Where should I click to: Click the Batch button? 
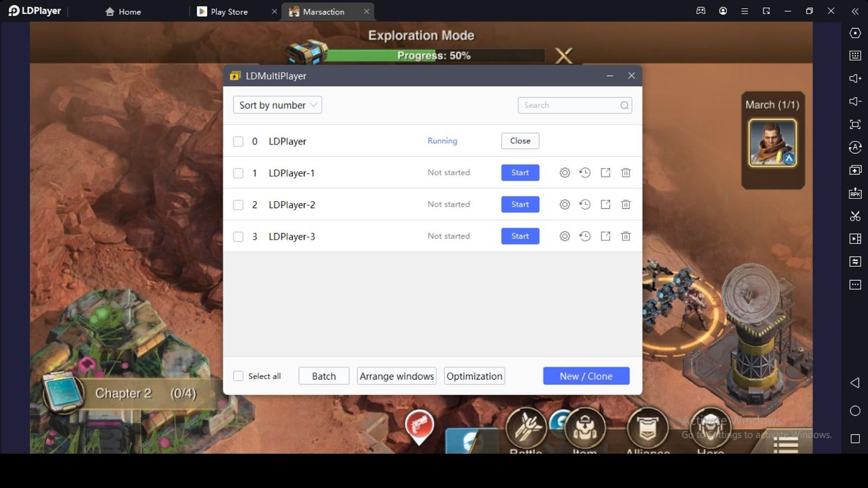pyautogui.click(x=324, y=376)
